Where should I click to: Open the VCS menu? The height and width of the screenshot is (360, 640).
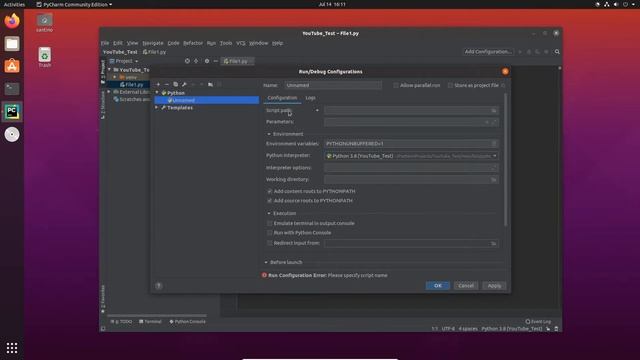click(x=241, y=43)
